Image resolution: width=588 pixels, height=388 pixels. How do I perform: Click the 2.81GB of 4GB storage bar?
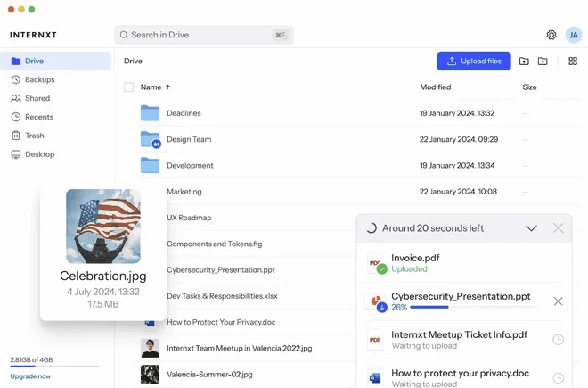[x=55, y=367]
